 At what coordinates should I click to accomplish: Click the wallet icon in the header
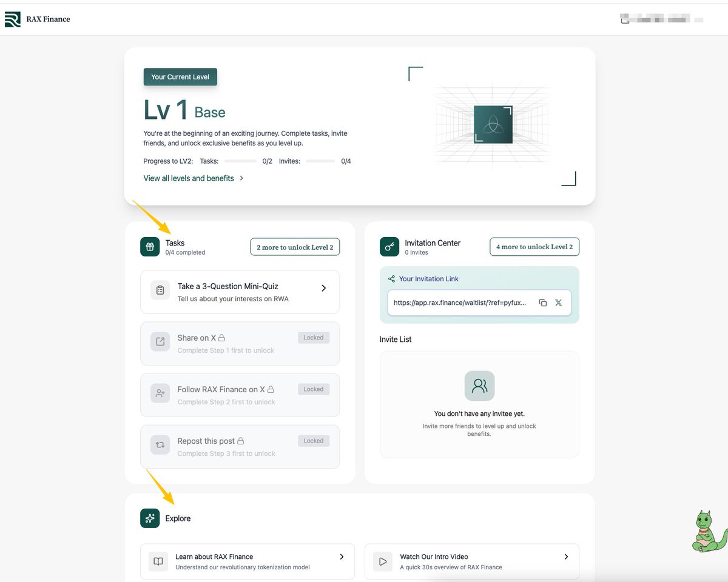click(624, 20)
